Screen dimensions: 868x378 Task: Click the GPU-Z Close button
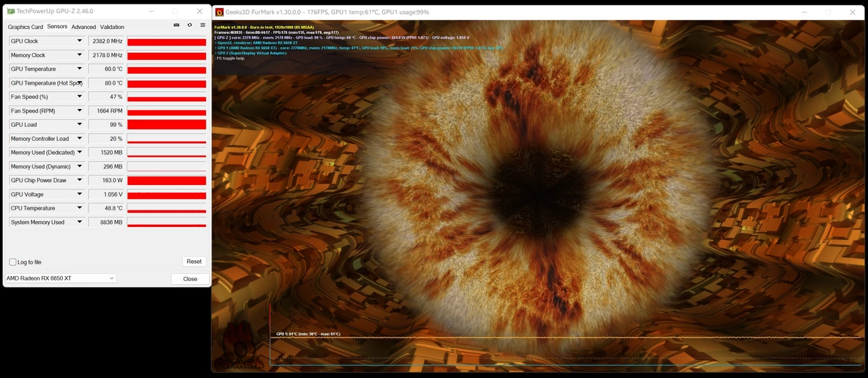pos(190,279)
